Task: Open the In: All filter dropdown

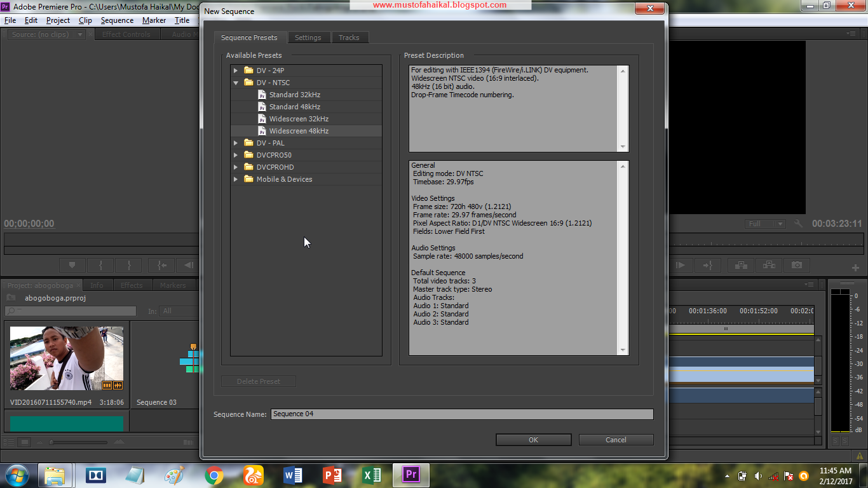Action: click(179, 311)
